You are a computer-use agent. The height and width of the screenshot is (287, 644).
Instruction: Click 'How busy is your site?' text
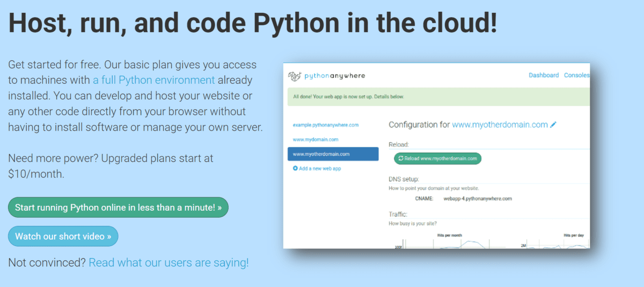tap(414, 223)
